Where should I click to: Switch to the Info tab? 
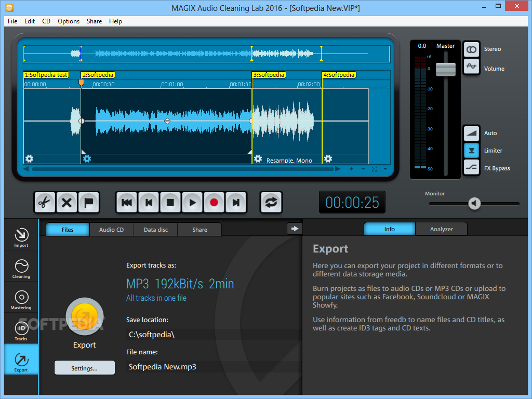pos(390,229)
